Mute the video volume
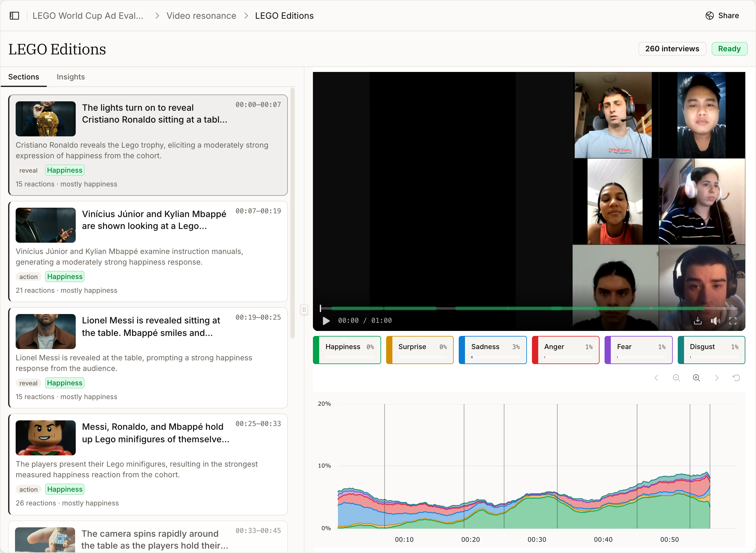This screenshot has height=553, width=756. pos(715,321)
